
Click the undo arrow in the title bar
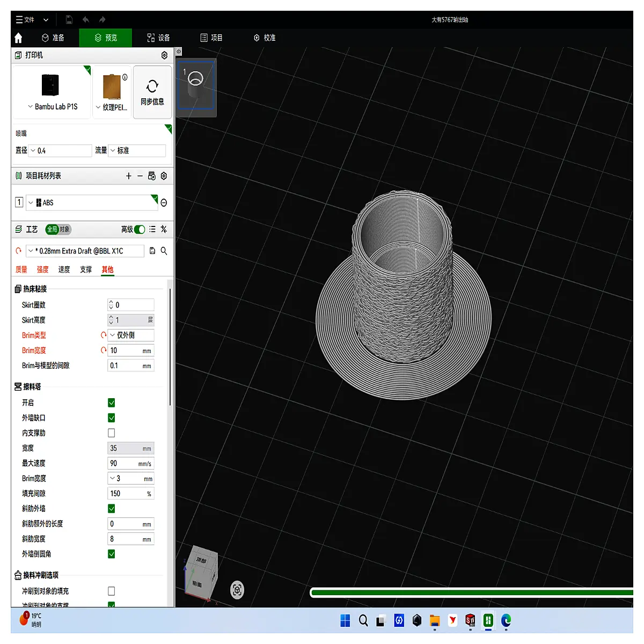(85, 20)
